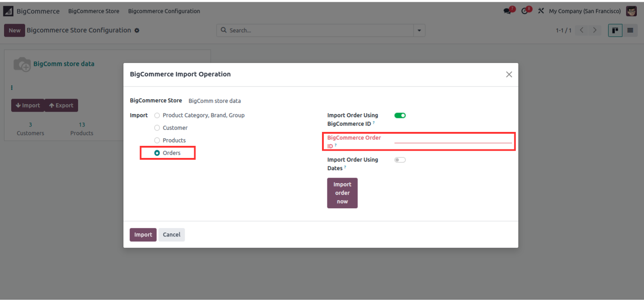Go to previous page arrow
Image resolution: width=644 pixels, height=302 pixels.
pos(582,31)
